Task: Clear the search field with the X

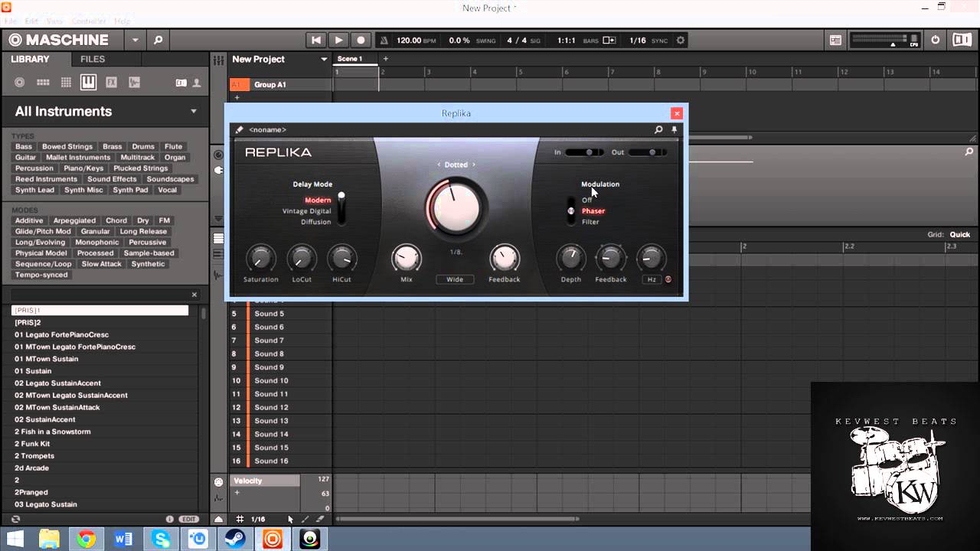Action: coord(194,295)
